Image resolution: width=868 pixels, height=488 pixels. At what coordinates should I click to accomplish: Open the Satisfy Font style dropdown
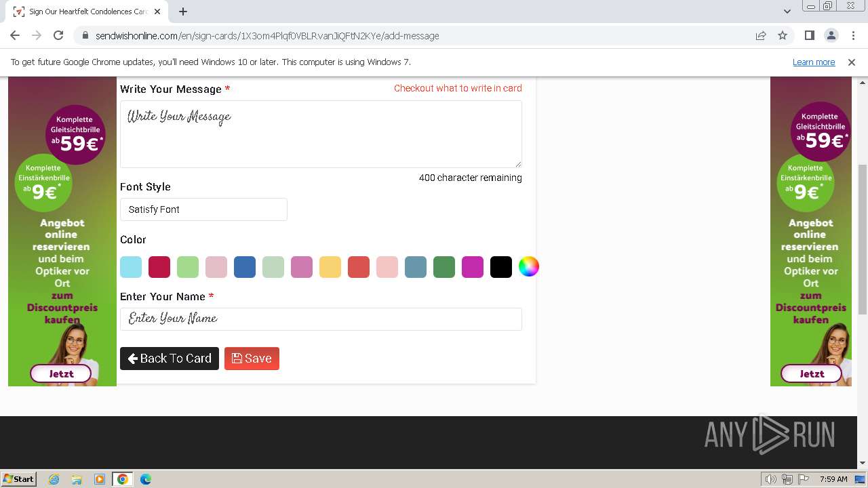(x=203, y=209)
